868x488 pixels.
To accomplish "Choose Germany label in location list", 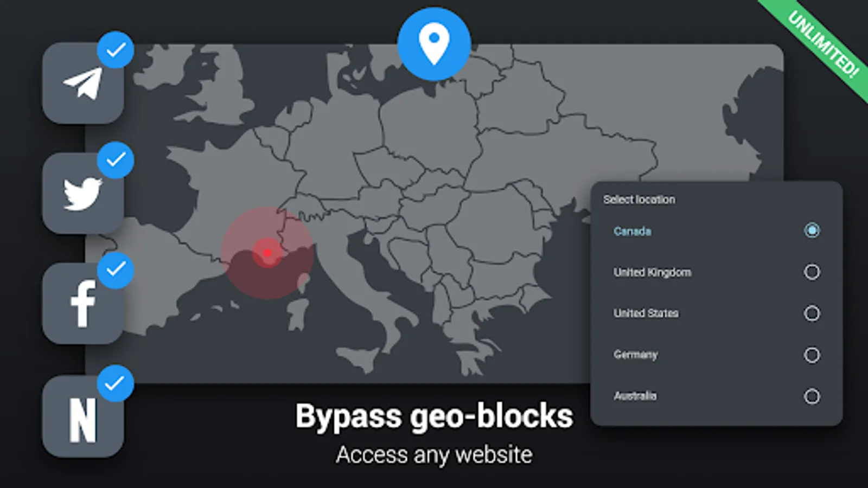I will [635, 355].
